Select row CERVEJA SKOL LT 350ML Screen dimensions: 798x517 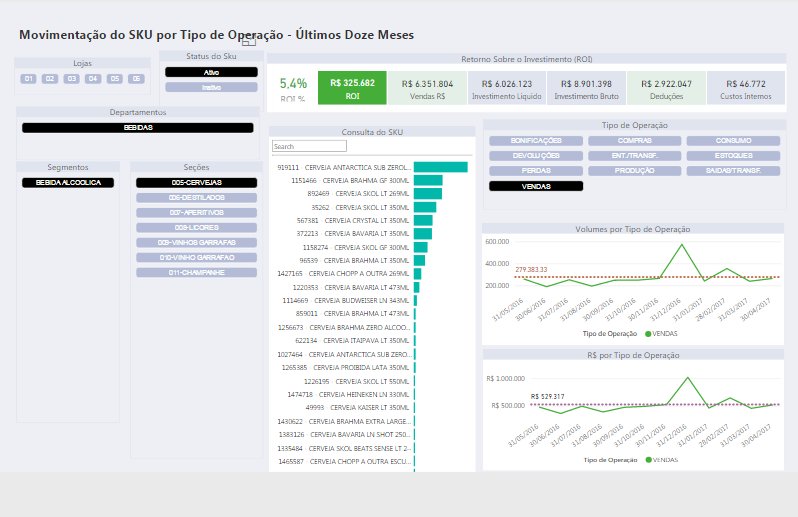pyautogui.click(x=372, y=207)
